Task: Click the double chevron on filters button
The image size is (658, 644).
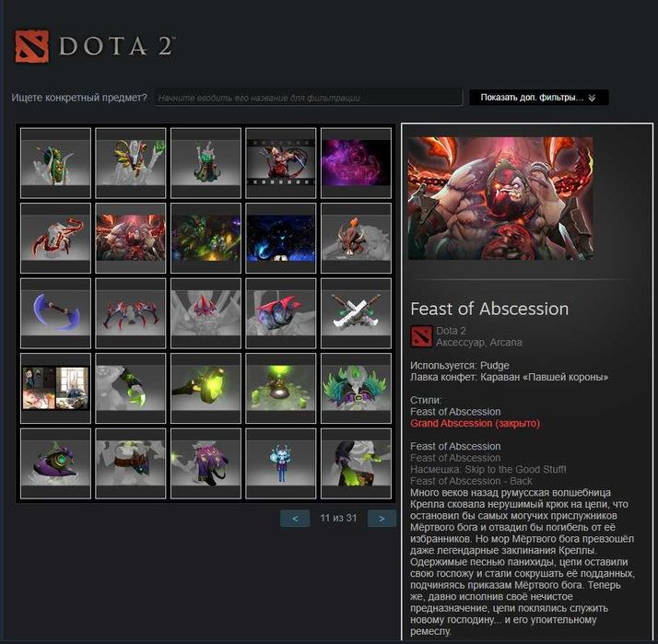Action: point(592,98)
